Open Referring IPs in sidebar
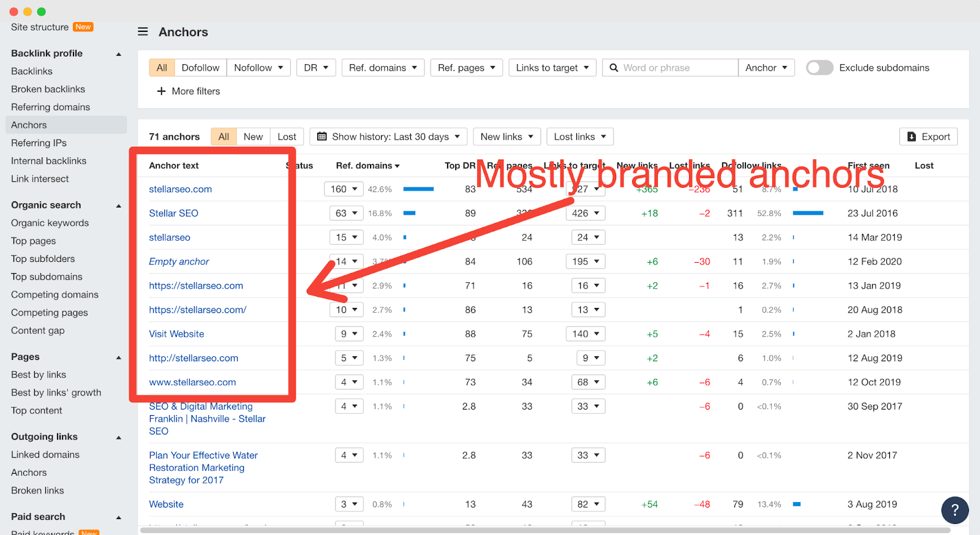 [39, 143]
